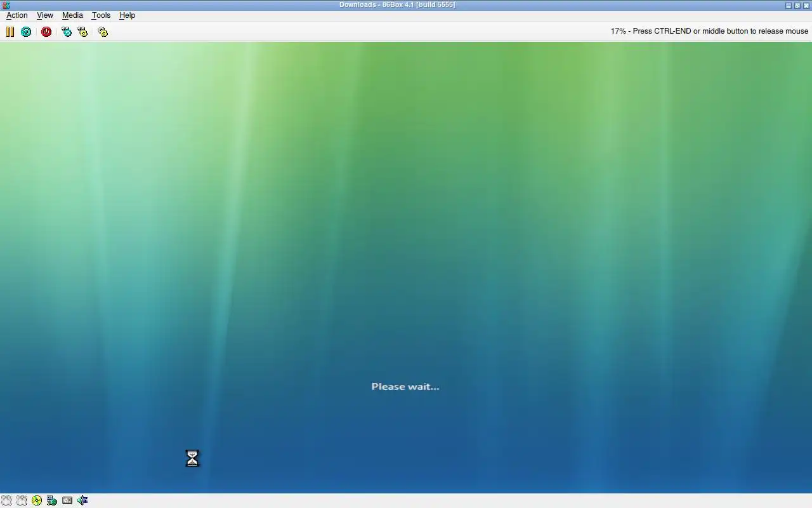
Task: Click the CD-ROM disc status icon
Action: [x=37, y=500]
